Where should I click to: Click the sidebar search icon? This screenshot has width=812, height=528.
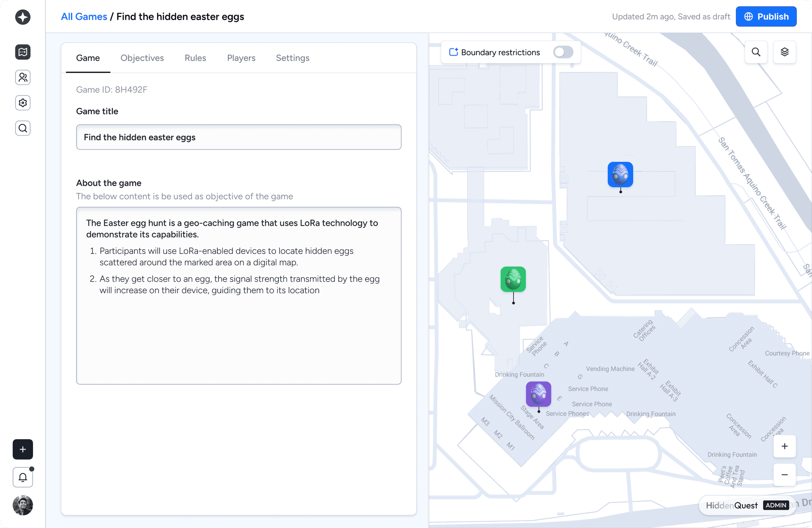23,128
